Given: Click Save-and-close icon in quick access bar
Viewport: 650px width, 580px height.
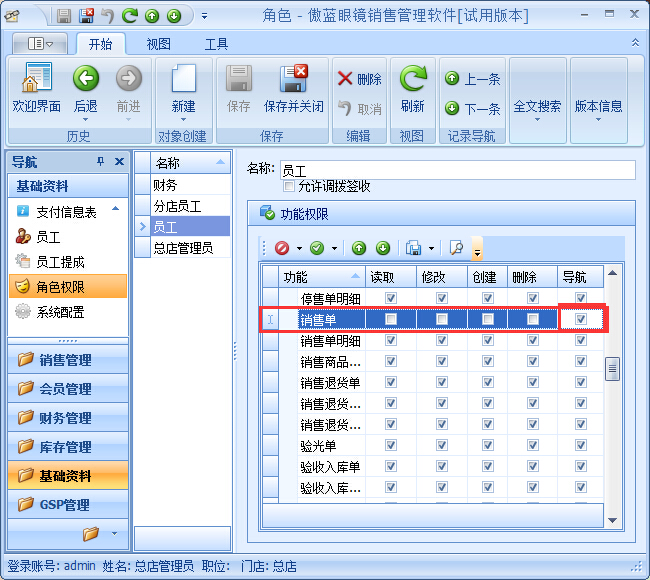Looking at the screenshot, I should tap(86, 16).
